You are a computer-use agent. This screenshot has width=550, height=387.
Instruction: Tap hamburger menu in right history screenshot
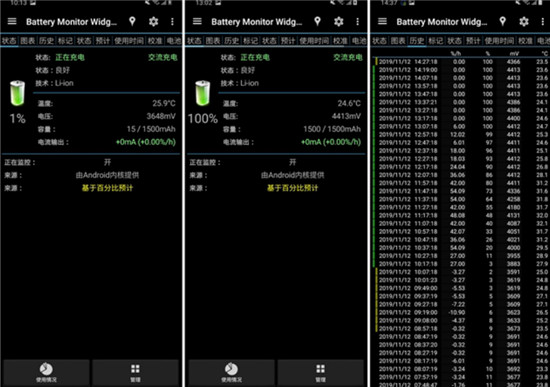(382, 22)
